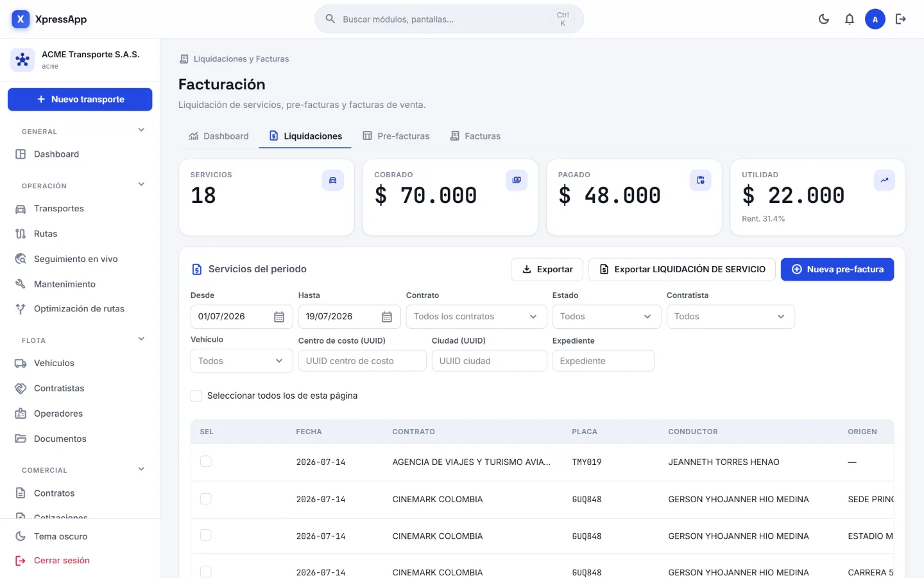Open Vehículos in the sidebar
This screenshot has width=924, height=578.
pos(80,363)
